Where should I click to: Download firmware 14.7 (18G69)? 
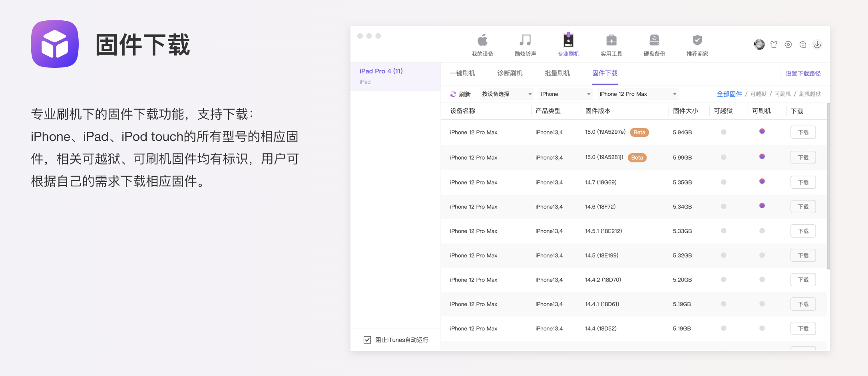803,182
